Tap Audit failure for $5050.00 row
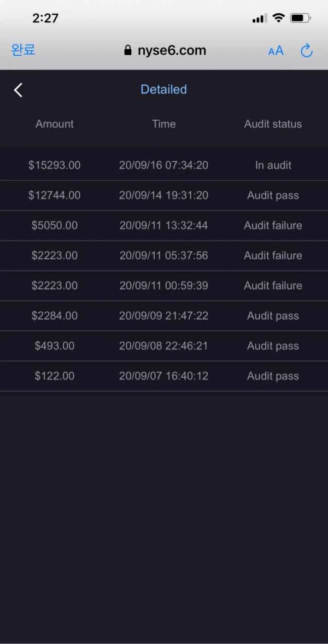Image resolution: width=328 pixels, height=644 pixels. click(x=273, y=225)
